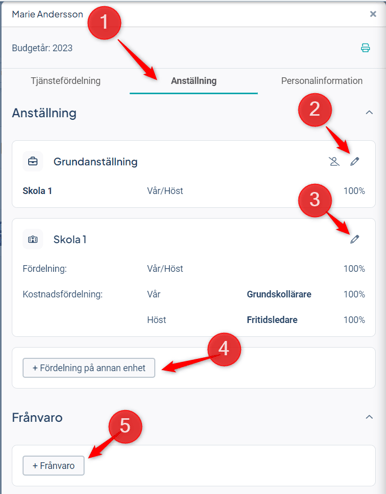Click the school building icon beside Skola 1
386x494 pixels.
pyautogui.click(x=33, y=239)
